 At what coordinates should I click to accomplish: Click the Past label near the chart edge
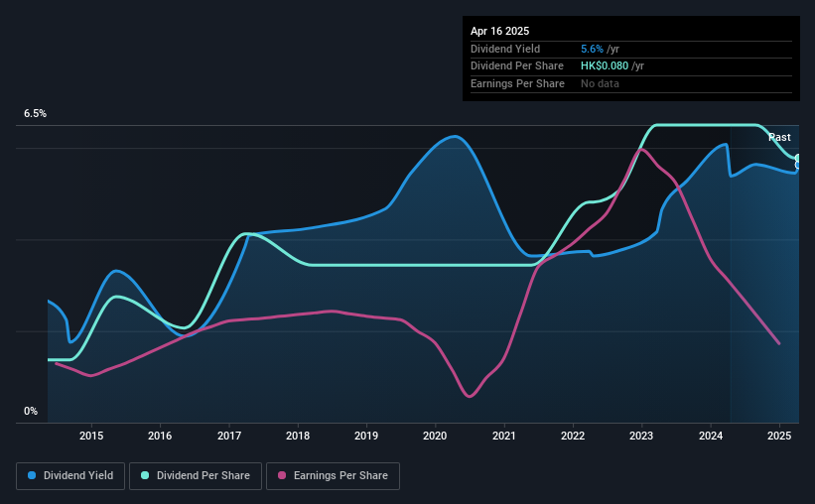(x=779, y=137)
